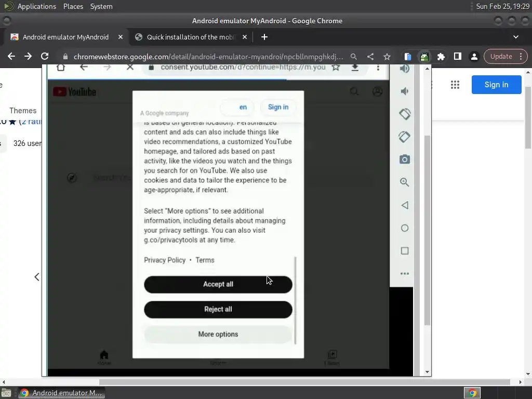The width and height of the screenshot is (532, 399).
Task: Click the clock showing Sun Feb 25
Action: click(502, 6)
